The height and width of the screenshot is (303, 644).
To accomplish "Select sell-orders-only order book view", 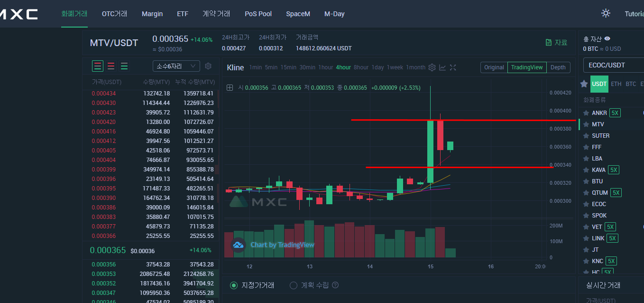I will point(111,66).
